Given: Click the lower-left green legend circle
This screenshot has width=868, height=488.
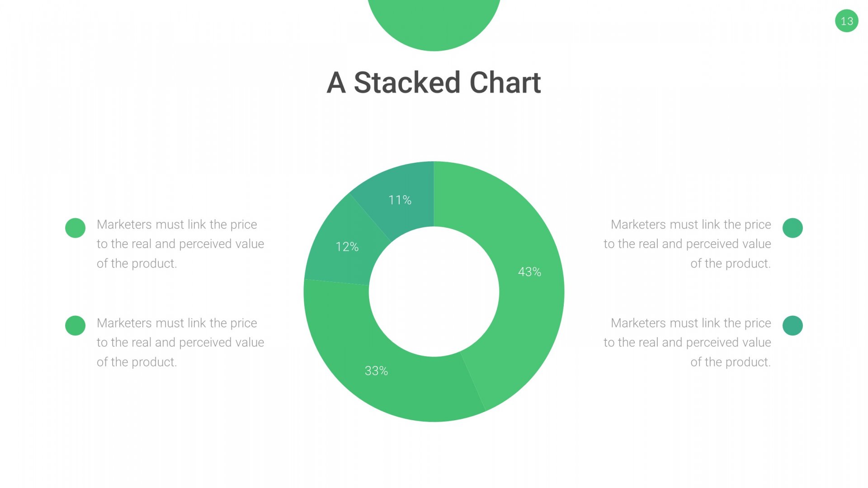Looking at the screenshot, I should click(x=75, y=325).
